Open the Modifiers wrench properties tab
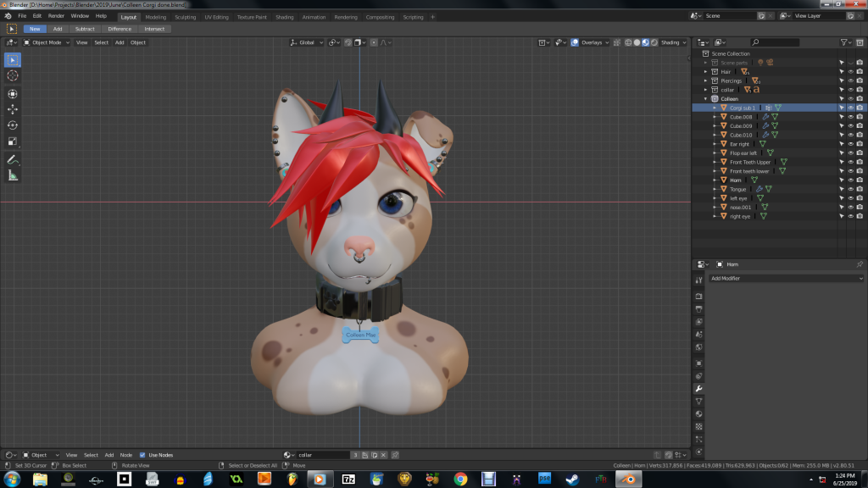 [698, 388]
